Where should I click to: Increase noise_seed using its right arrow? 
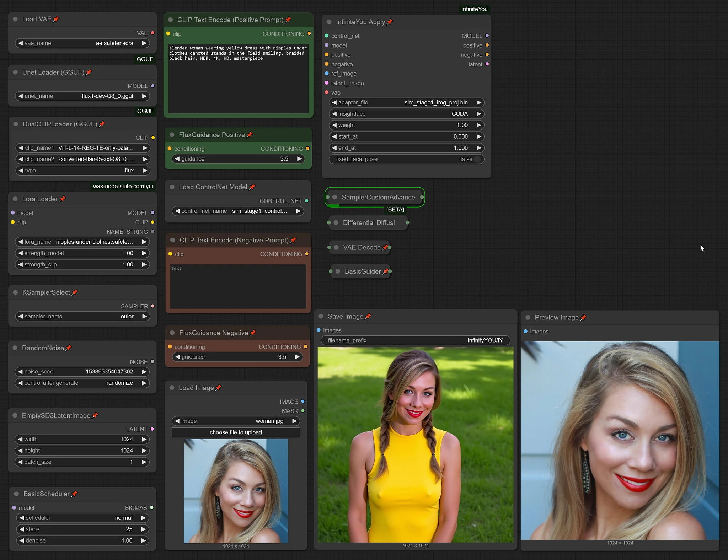coord(144,372)
